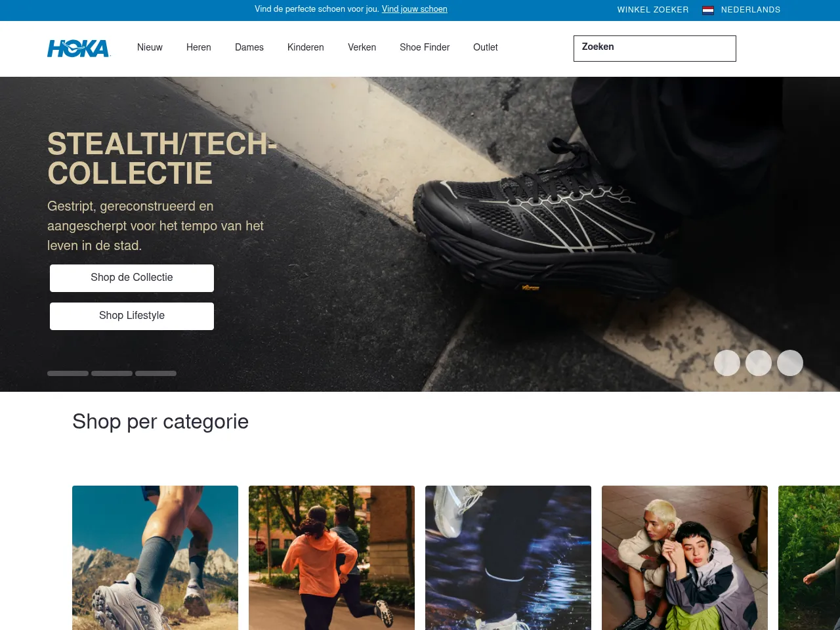Open the Nieuw menu
This screenshot has width=840, height=630.
(150, 47)
